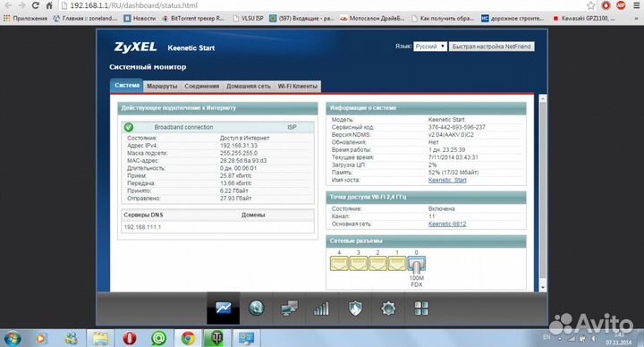Open the Keenetic-9812 main network link
Image resolution: width=644 pixels, height=347 pixels.
pos(447,224)
